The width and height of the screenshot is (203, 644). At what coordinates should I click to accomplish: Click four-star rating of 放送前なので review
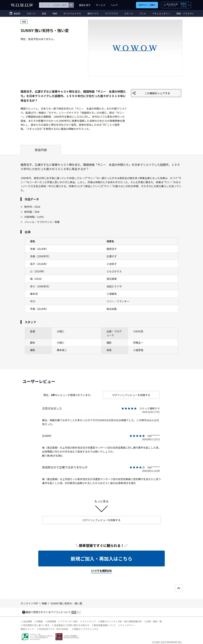tap(137, 467)
